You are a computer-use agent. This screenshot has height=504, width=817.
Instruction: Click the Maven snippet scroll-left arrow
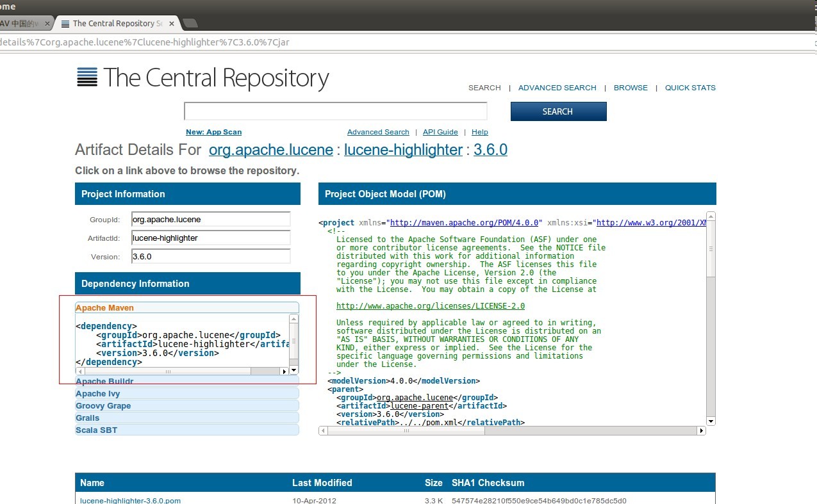(x=80, y=371)
